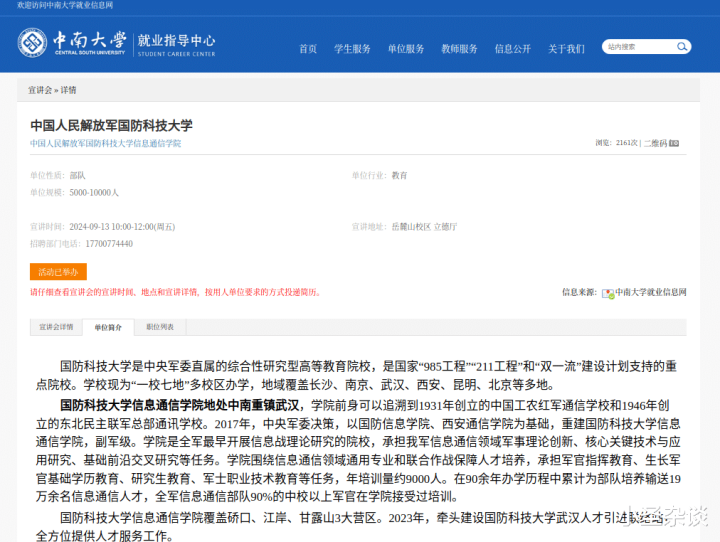This screenshot has height=542, width=720.
Task: Click the 欢迎访问中南大学就业信息网 top bar text
Action: point(65,5)
